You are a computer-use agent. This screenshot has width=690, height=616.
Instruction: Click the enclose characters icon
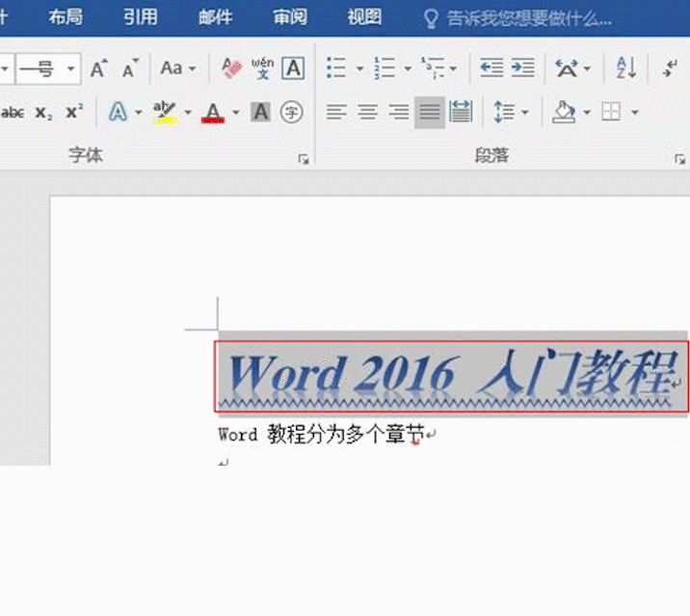[x=291, y=112]
